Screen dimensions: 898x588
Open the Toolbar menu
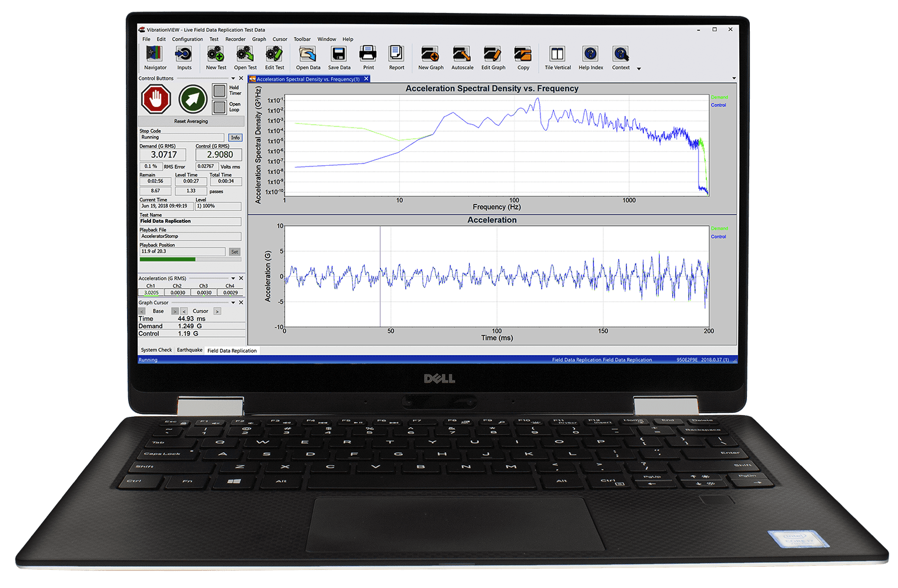click(x=302, y=39)
